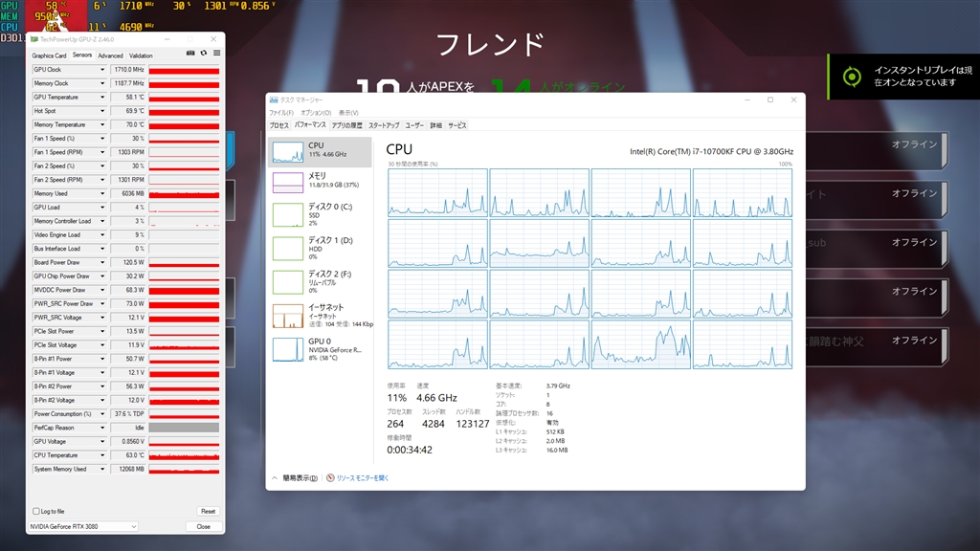Viewport: 980px width, 551px height.
Task: Click the resource monitor icon
Action: click(x=330, y=478)
